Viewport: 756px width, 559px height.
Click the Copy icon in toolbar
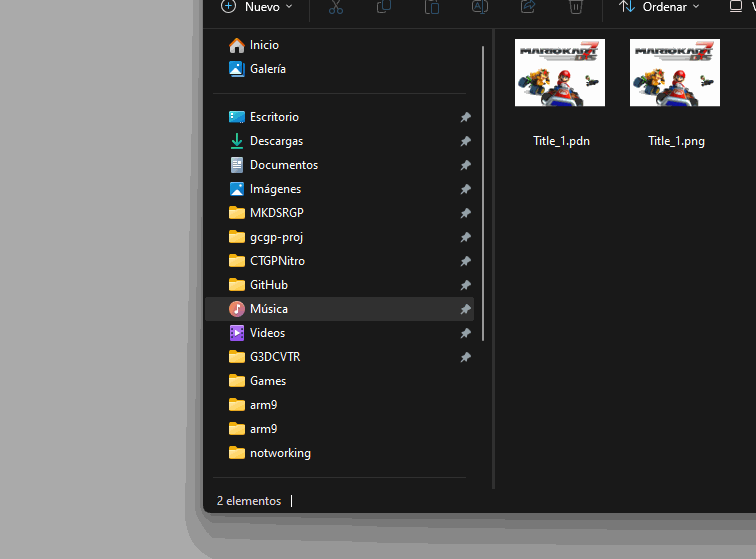coord(383,7)
